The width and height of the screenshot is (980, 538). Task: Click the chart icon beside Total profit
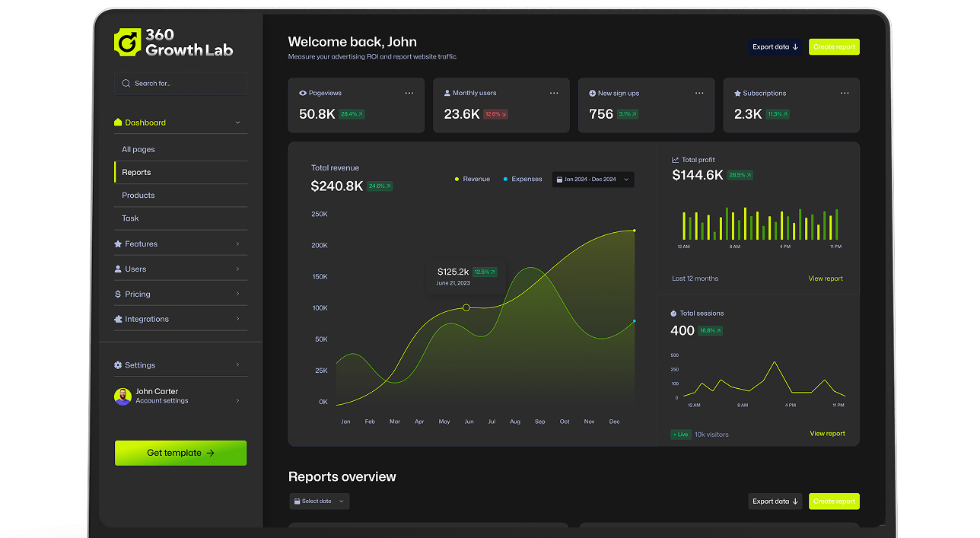point(674,160)
